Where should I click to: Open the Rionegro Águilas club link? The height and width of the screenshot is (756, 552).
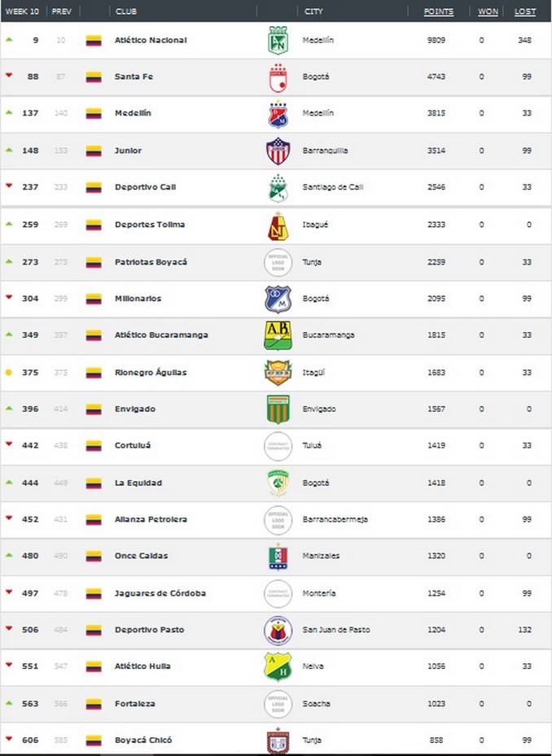click(151, 372)
